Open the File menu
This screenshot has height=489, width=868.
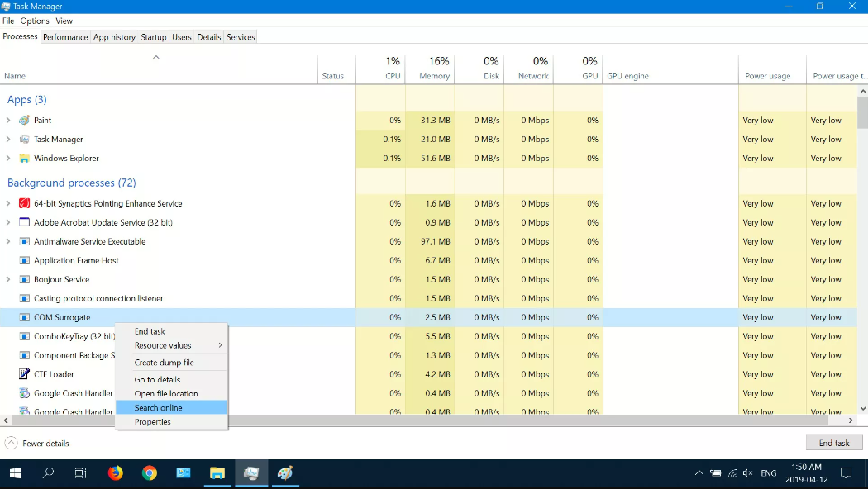point(8,21)
